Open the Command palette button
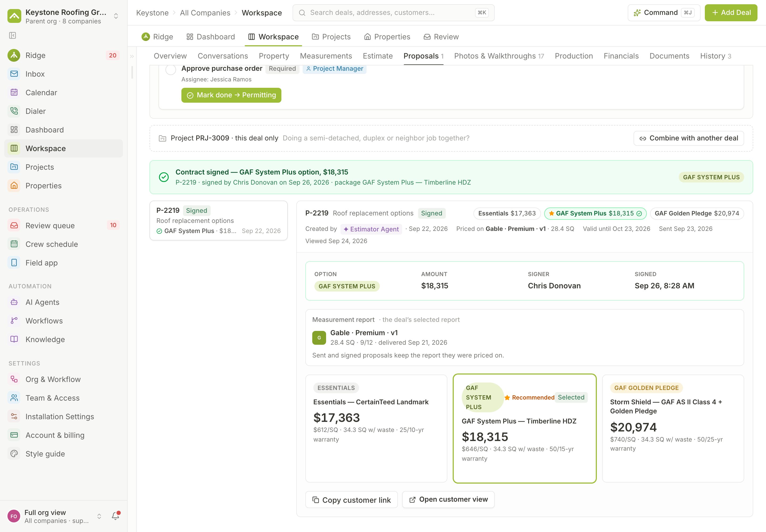Viewport: 766px width, 532px height. (x=664, y=13)
